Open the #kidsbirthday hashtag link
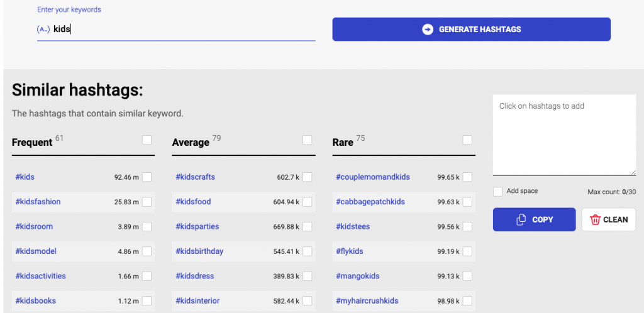 (199, 251)
